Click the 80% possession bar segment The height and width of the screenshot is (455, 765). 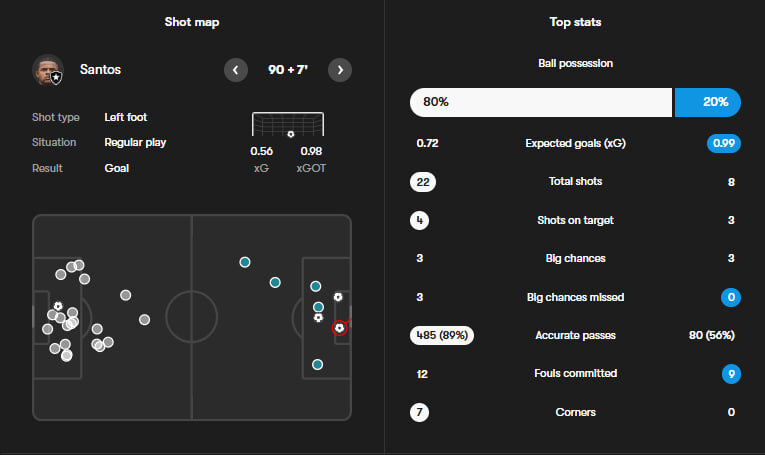click(x=540, y=102)
